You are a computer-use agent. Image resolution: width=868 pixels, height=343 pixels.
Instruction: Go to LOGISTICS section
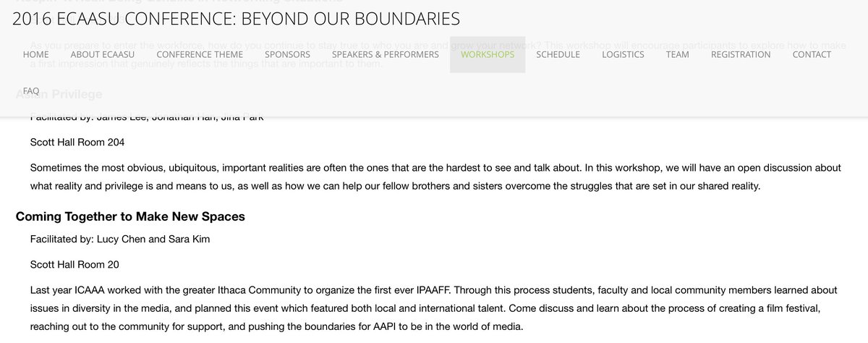[623, 54]
